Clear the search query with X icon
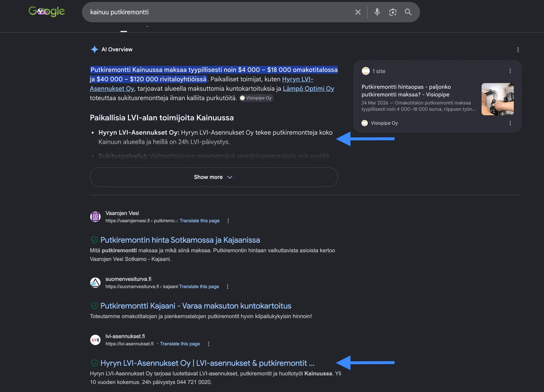Screen dimensions: 544x392 click(x=358, y=12)
